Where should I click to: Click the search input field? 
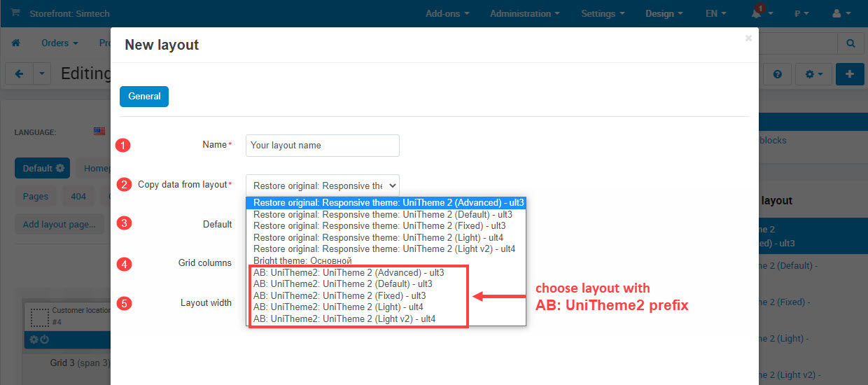pos(798,43)
